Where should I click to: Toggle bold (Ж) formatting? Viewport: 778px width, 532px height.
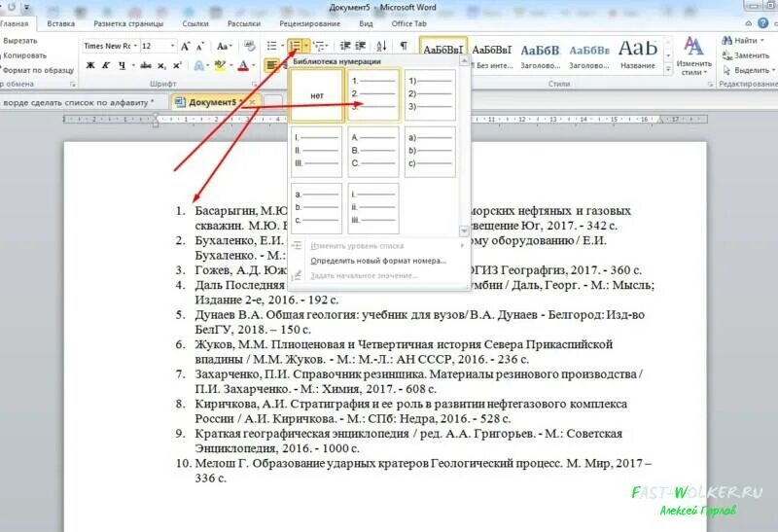point(90,65)
